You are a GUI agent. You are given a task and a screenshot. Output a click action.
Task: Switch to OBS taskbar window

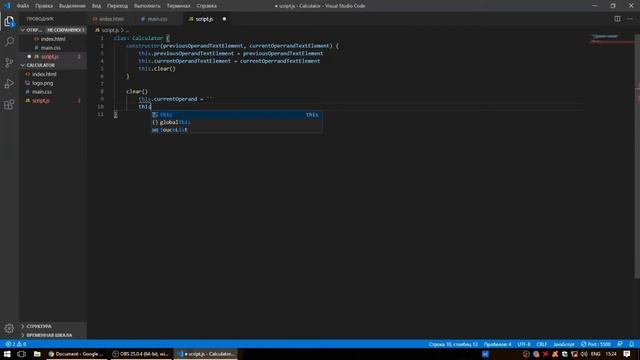(141, 354)
